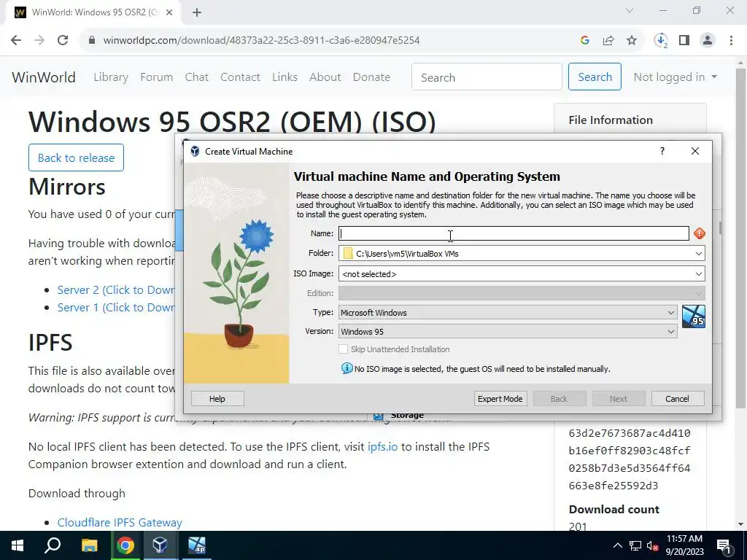This screenshot has width=747, height=560.
Task: Expand the Folder dropdown
Action: (698, 253)
